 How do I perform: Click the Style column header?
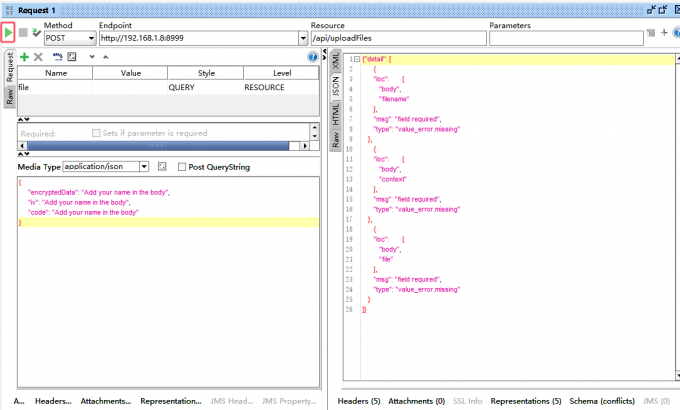(206, 73)
